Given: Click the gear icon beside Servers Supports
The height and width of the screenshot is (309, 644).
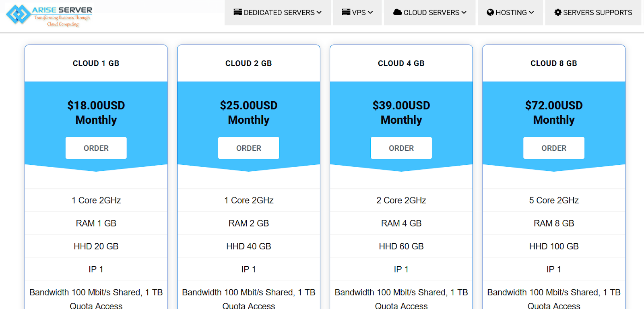Looking at the screenshot, I should [557, 12].
